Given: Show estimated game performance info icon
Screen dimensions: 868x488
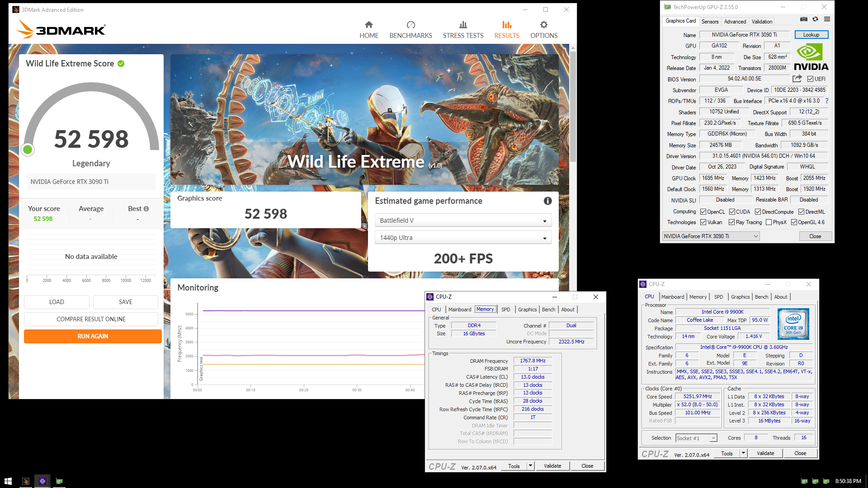Looking at the screenshot, I should (547, 201).
